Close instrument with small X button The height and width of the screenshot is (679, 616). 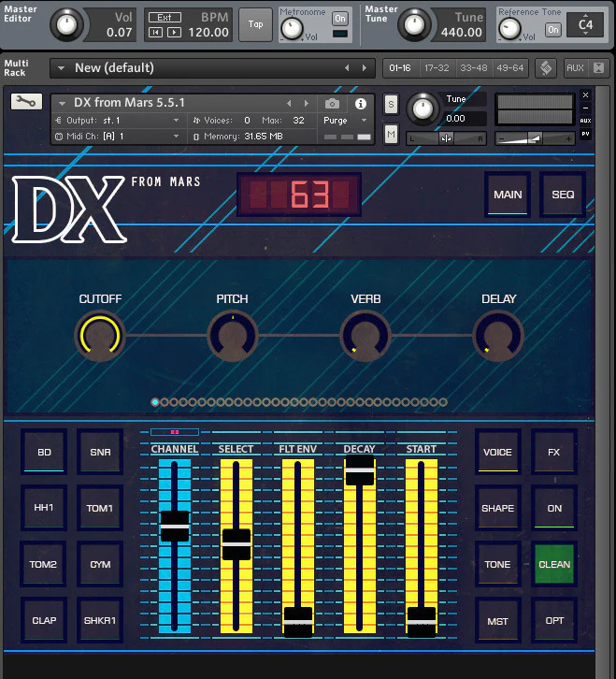pos(586,94)
